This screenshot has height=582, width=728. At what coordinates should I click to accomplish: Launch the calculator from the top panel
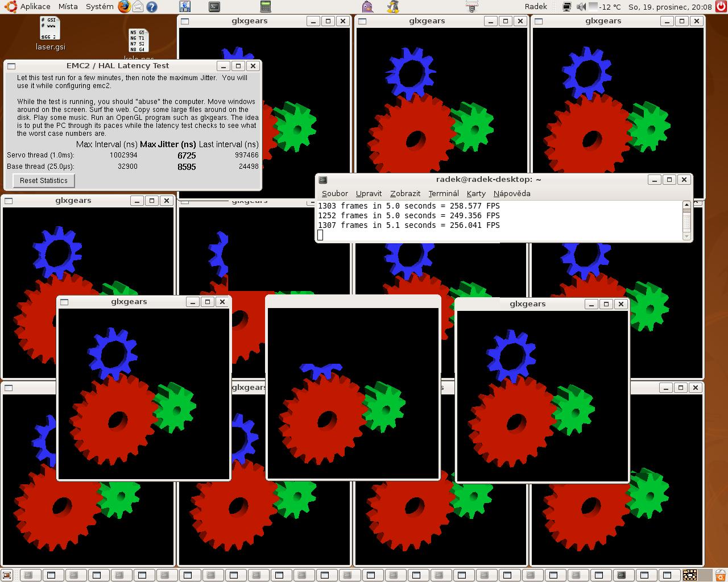(x=265, y=7)
